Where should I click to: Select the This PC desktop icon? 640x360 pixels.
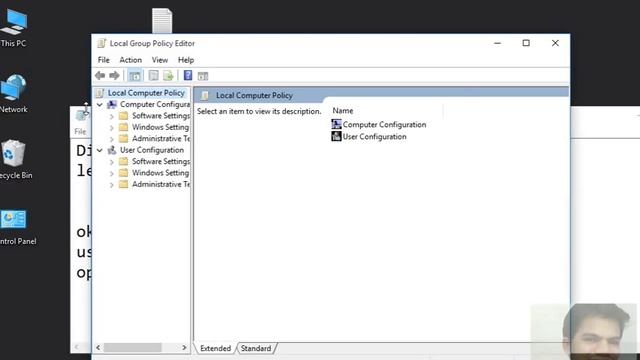pyautogui.click(x=14, y=28)
